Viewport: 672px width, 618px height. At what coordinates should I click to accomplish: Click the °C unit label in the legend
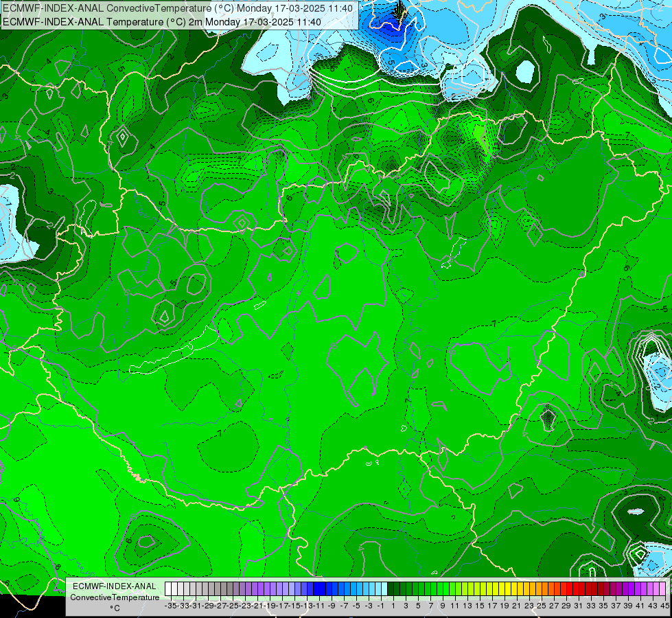(115, 608)
